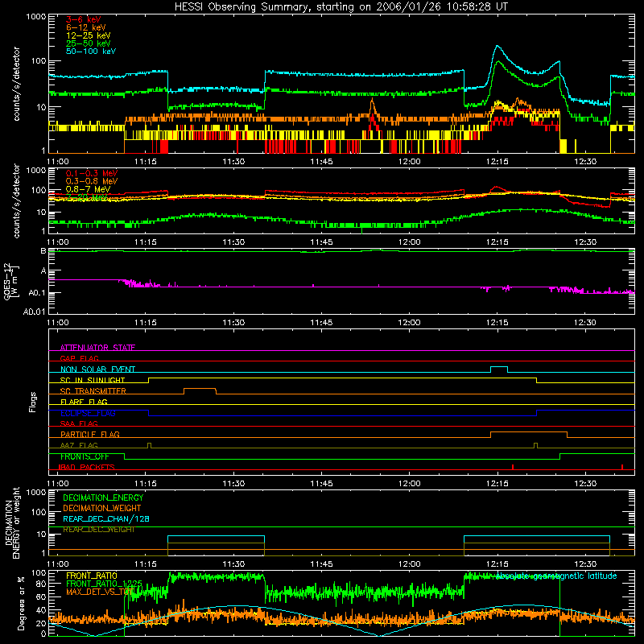Select the red '3-6 keV' legend label
Screen dimensions: 644x644
[84, 19]
